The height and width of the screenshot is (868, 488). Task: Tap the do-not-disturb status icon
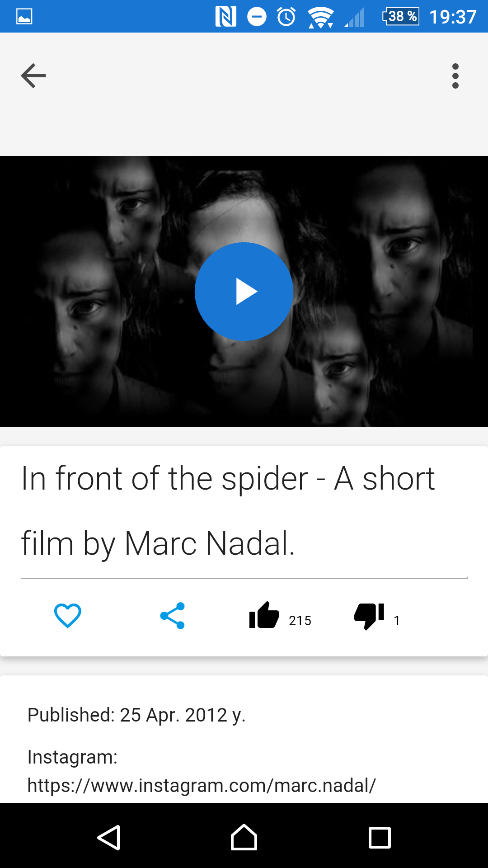coord(257,17)
